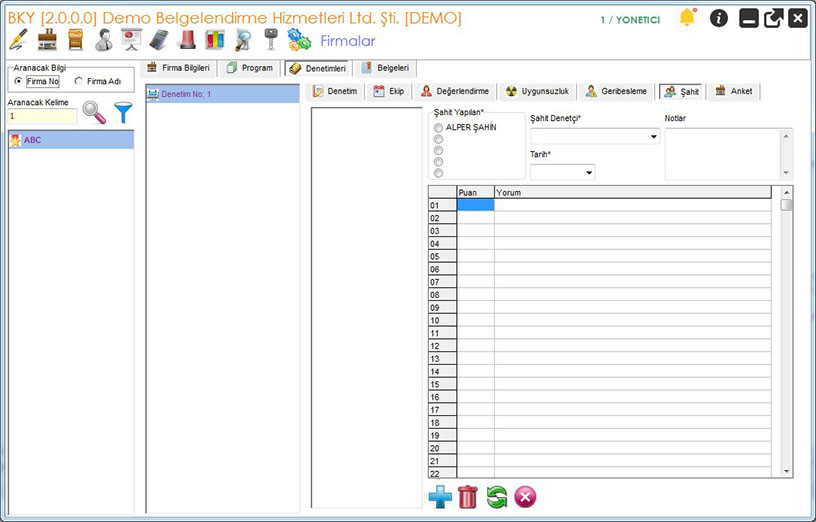
Task: Select the last Şahit Yapılan radio button
Action: 439,173
